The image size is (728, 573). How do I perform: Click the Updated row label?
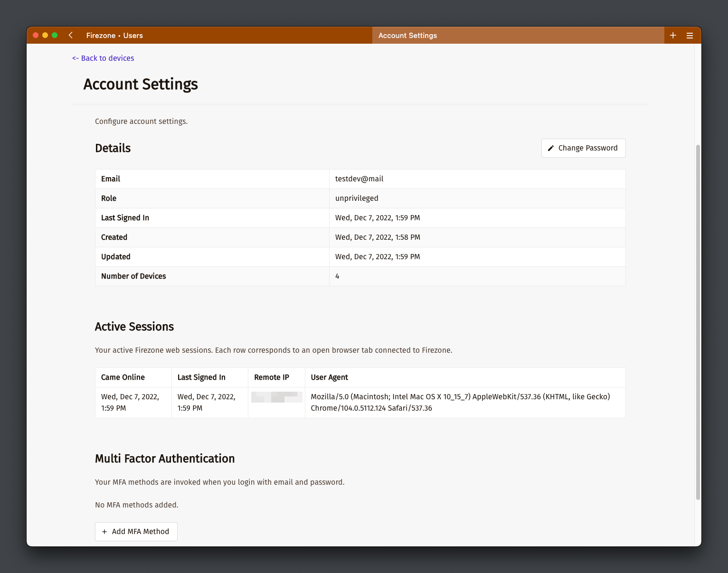coord(116,257)
